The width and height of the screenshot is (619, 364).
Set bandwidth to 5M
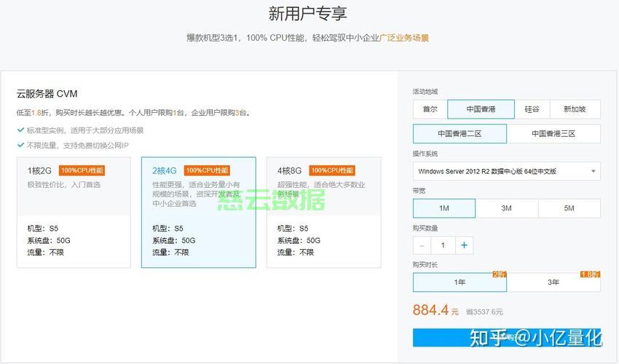569,208
